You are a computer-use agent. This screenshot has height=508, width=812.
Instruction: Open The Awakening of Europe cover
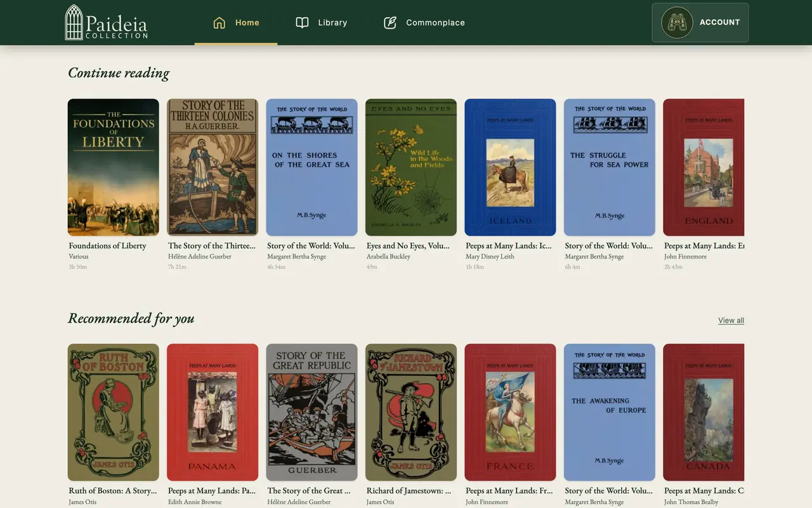pyautogui.click(x=610, y=413)
